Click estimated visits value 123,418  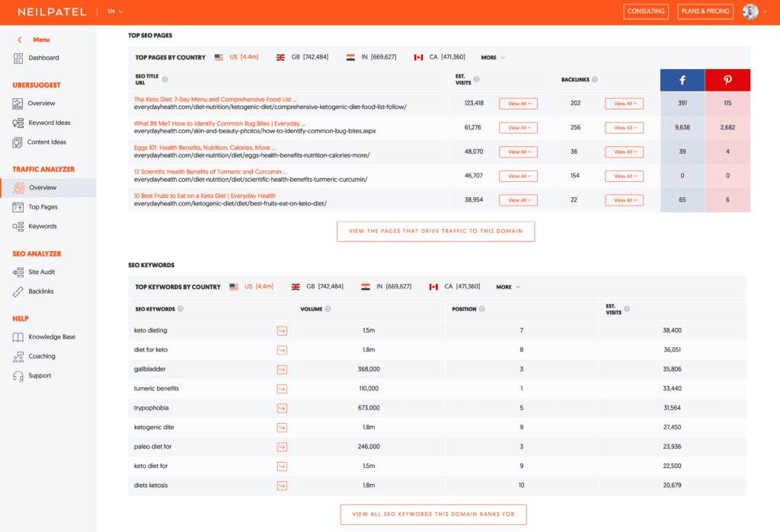474,104
